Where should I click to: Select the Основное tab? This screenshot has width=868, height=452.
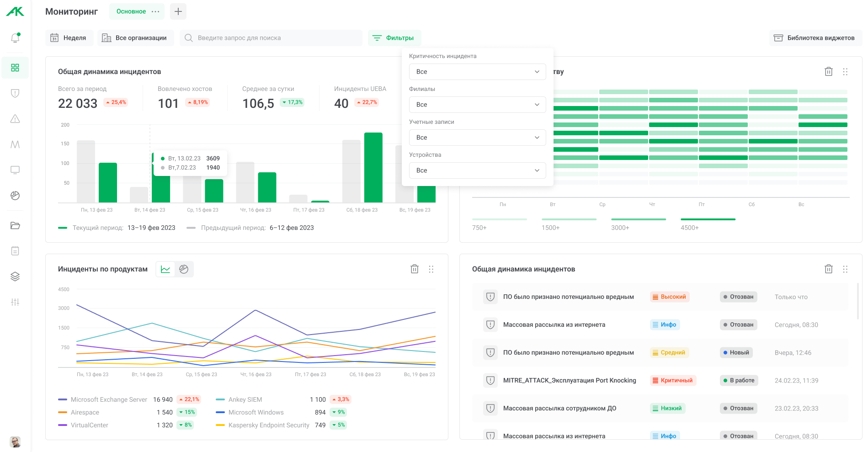tap(131, 11)
